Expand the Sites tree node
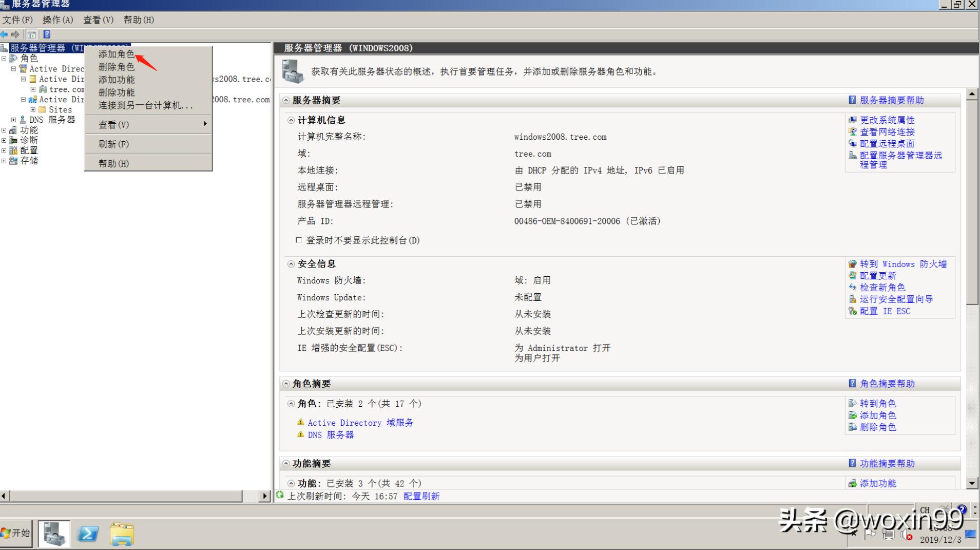This screenshot has width=980, height=550. [32, 109]
